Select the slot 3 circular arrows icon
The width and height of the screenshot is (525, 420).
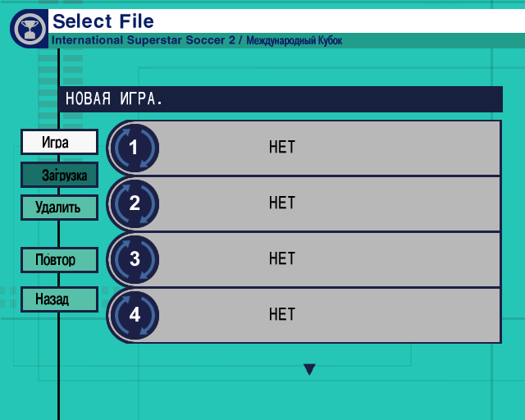[x=135, y=259]
